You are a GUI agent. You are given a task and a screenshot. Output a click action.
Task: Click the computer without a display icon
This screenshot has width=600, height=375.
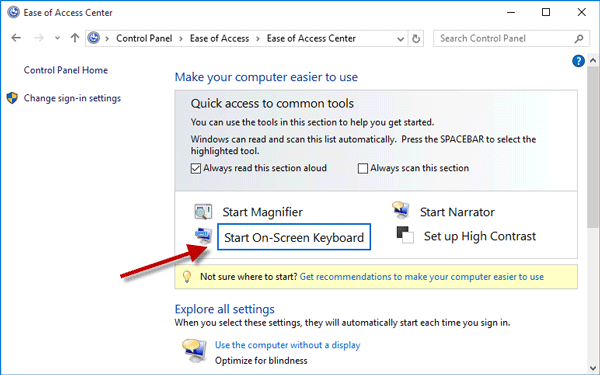[194, 350]
